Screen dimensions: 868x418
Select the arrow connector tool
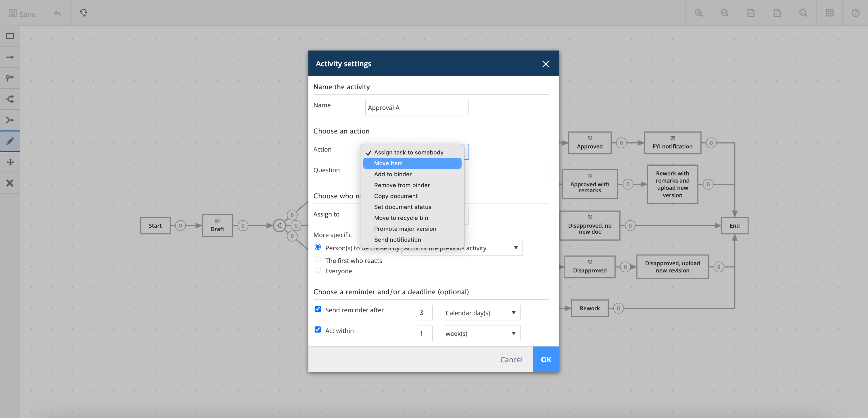(x=10, y=57)
